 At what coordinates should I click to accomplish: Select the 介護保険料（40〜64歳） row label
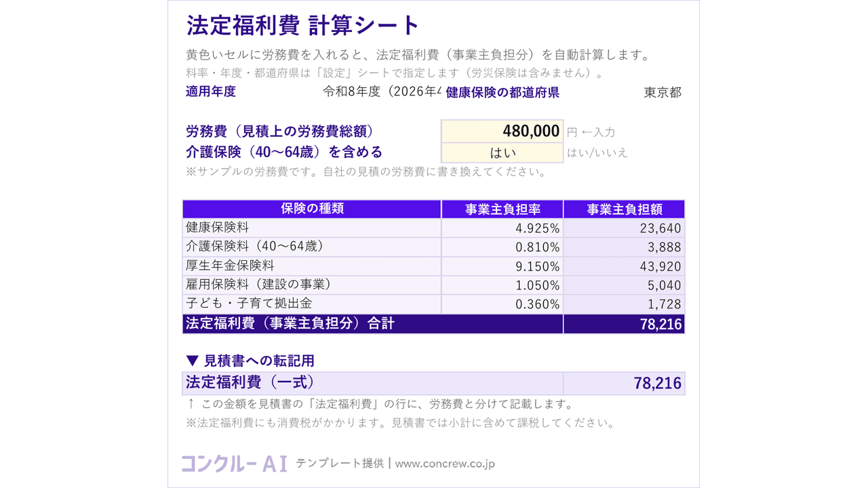tap(312, 247)
